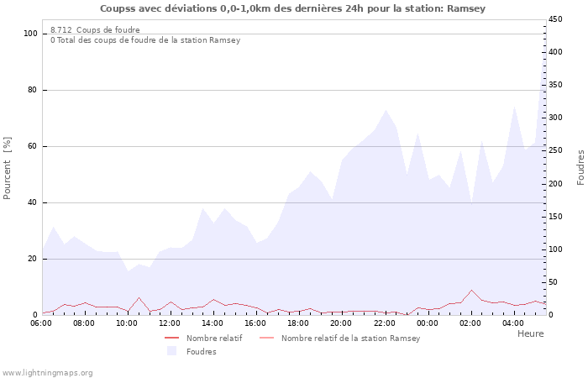
Task: Click the 'Heure' x-axis title
Action: (x=530, y=333)
